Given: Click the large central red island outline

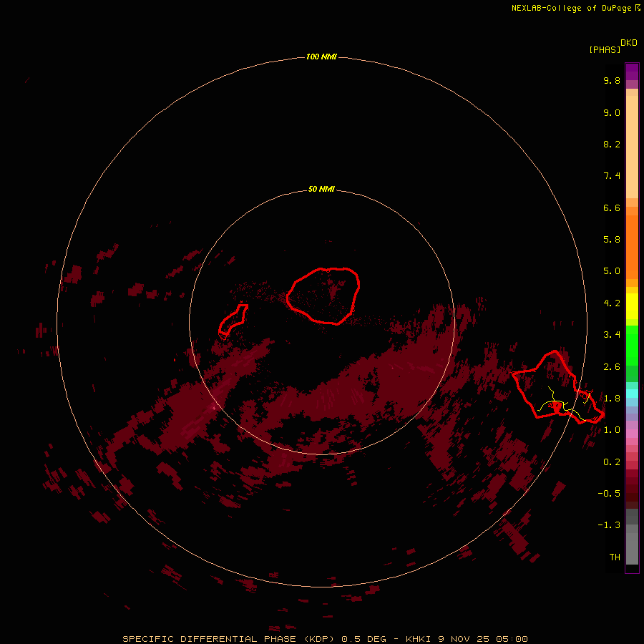Looking at the screenshot, I should pos(323,296).
